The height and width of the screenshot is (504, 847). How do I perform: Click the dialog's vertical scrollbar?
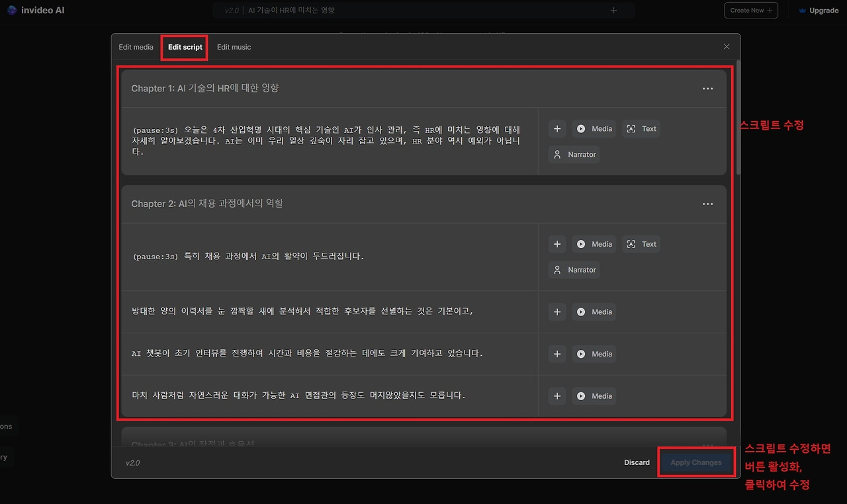point(738,119)
